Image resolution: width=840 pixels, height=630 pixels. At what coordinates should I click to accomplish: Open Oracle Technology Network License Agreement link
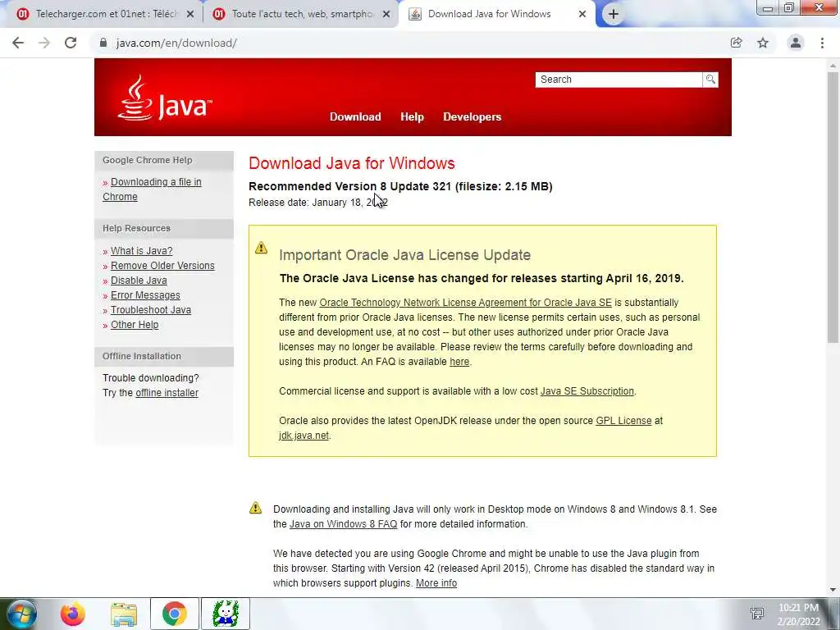(466, 303)
